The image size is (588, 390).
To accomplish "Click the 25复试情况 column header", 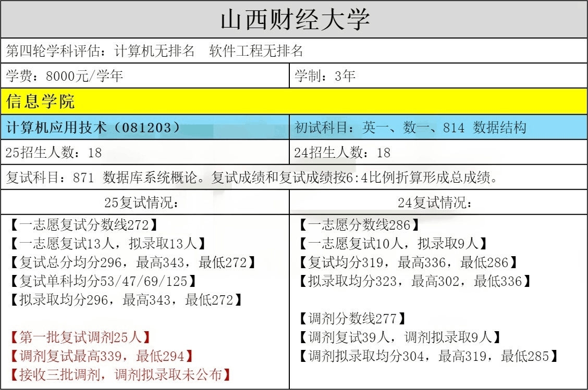I will pyautogui.click(x=145, y=203).
